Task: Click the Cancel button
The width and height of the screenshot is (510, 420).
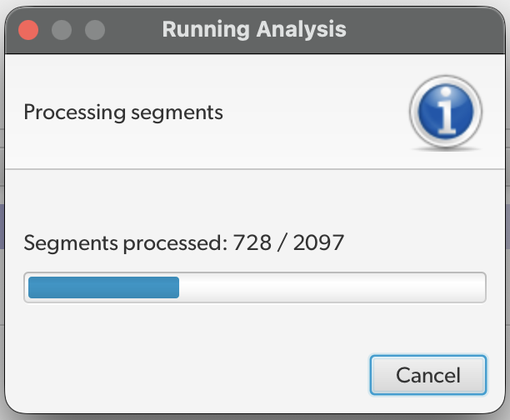Action: point(427,375)
